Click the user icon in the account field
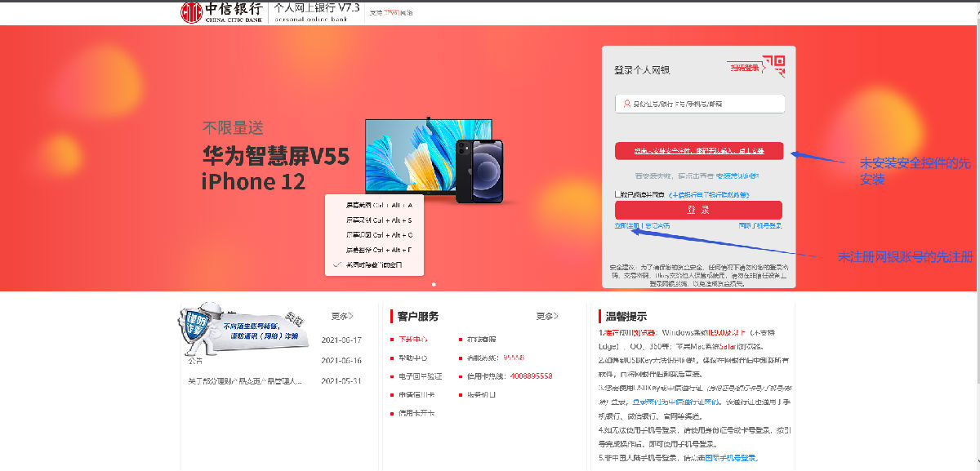Image resolution: width=980 pixels, height=471 pixels. click(627, 104)
